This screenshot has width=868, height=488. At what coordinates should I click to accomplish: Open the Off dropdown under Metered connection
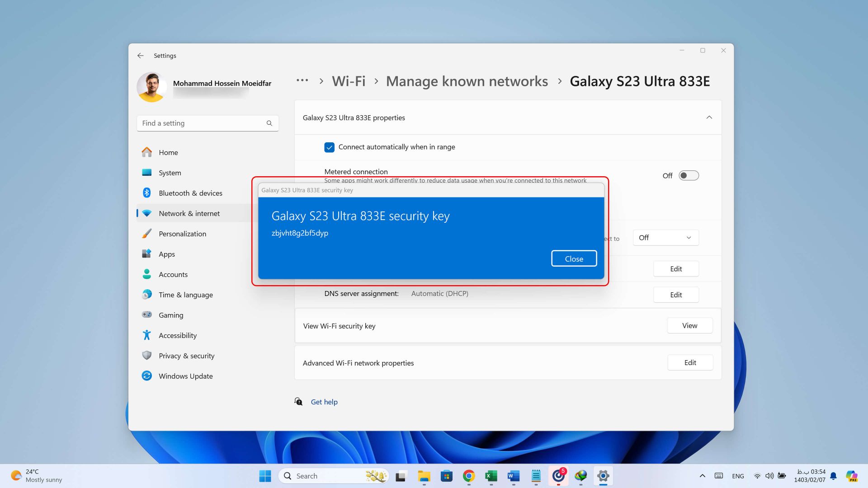click(x=665, y=238)
